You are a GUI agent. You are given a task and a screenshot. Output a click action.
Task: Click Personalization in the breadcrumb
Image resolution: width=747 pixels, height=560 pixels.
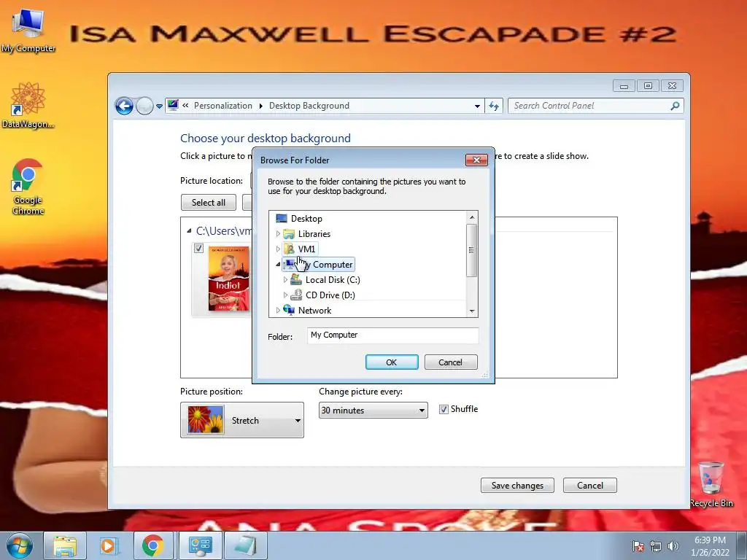click(223, 106)
